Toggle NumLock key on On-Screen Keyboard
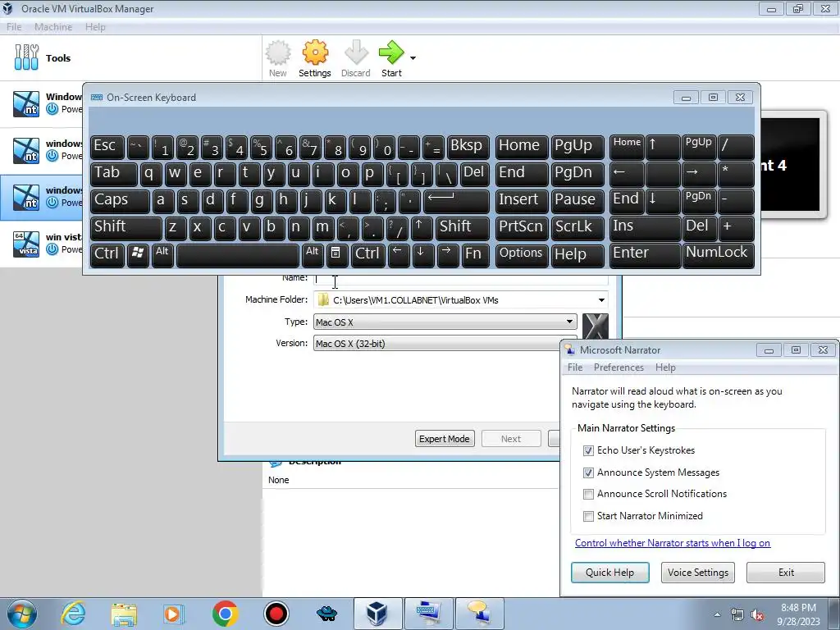The height and width of the screenshot is (630, 840). pos(718,254)
